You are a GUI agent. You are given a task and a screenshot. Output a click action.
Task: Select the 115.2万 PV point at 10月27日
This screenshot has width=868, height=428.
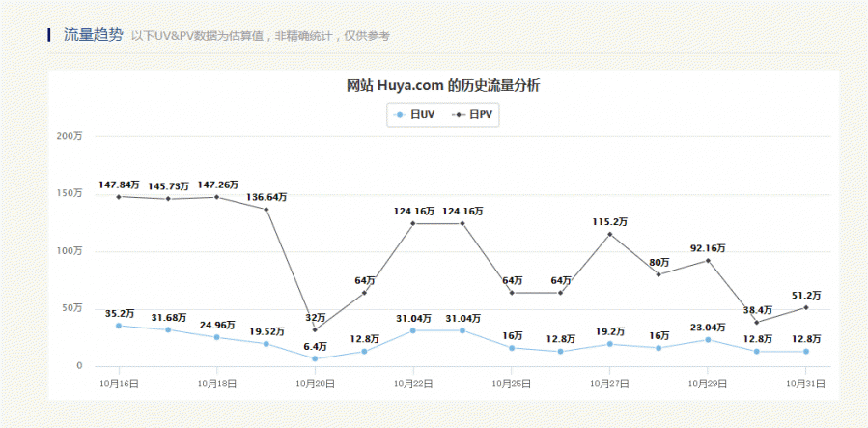[609, 234]
